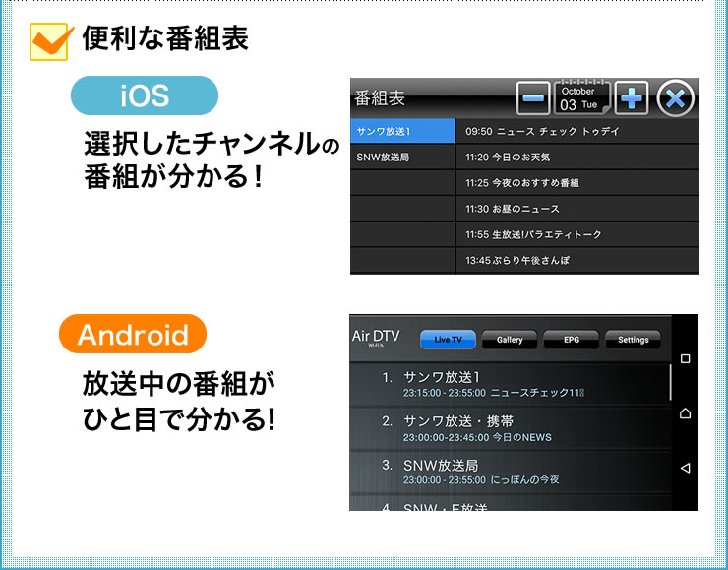Tap the Android recent apps square icon
Screen dimensions: 728x570
(x=685, y=358)
